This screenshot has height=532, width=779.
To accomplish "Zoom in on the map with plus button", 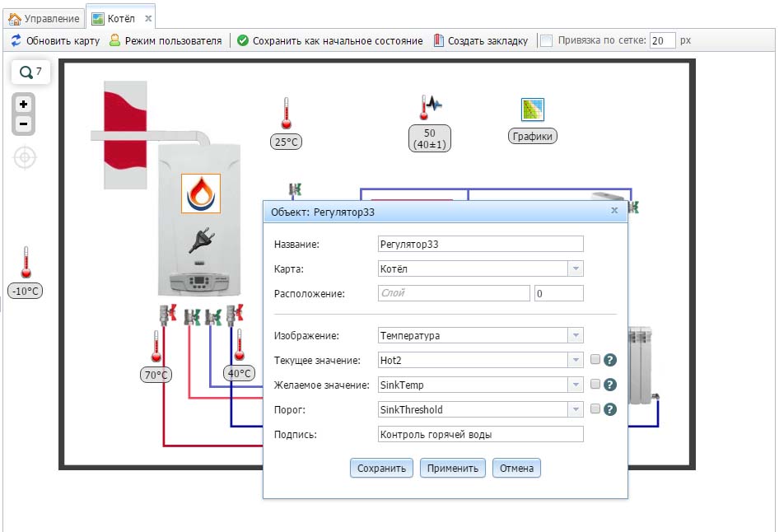I will (23, 105).
